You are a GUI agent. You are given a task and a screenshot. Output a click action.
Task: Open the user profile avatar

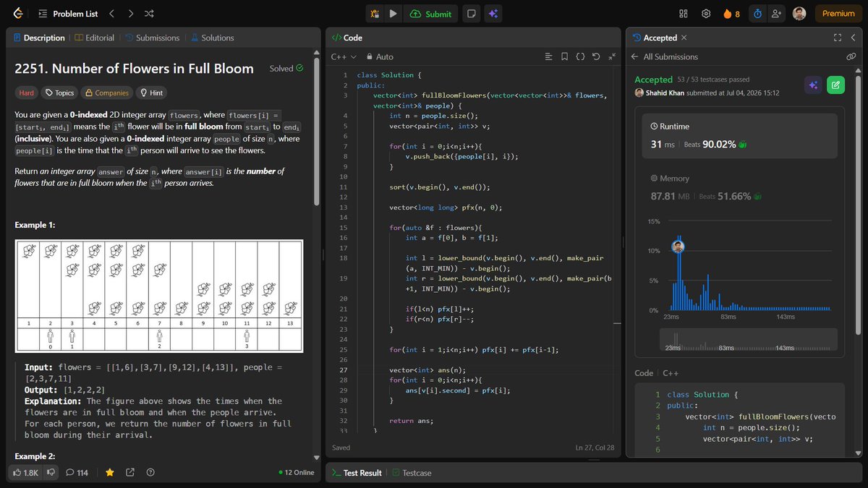pyautogui.click(x=799, y=13)
